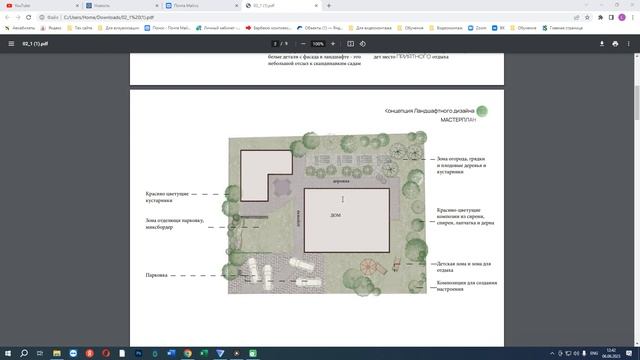Image resolution: width=640 pixels, height=360 pixels.
Task: Download the PDF file
Action: [x=602, y=44]
